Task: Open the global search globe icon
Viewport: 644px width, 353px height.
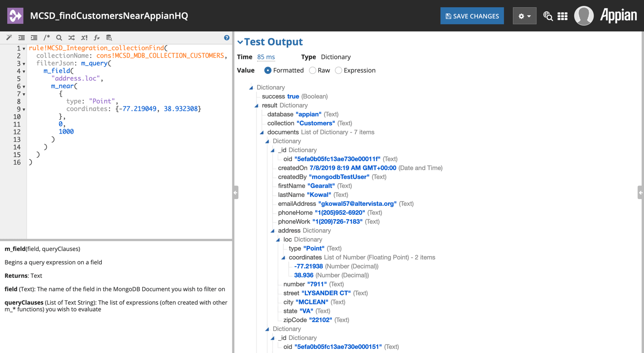Action: pyautogui.click(x=548, y=15)
